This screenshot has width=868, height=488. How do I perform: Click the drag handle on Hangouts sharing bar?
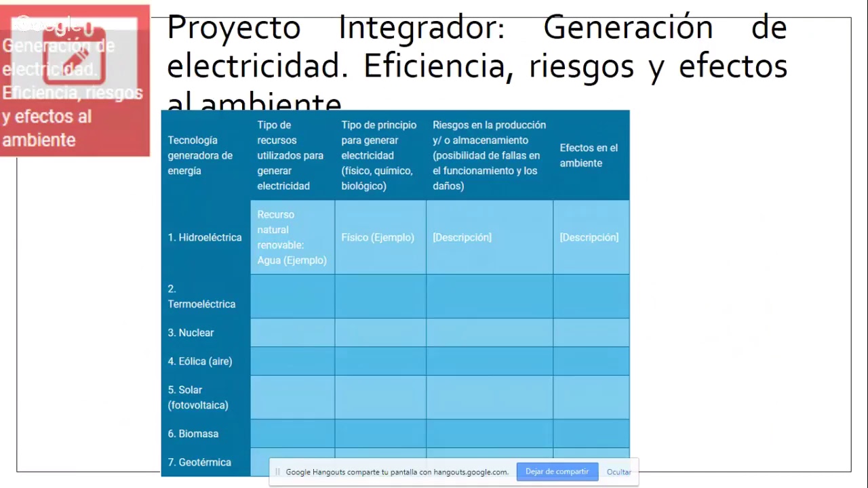(x=277, y=472)
